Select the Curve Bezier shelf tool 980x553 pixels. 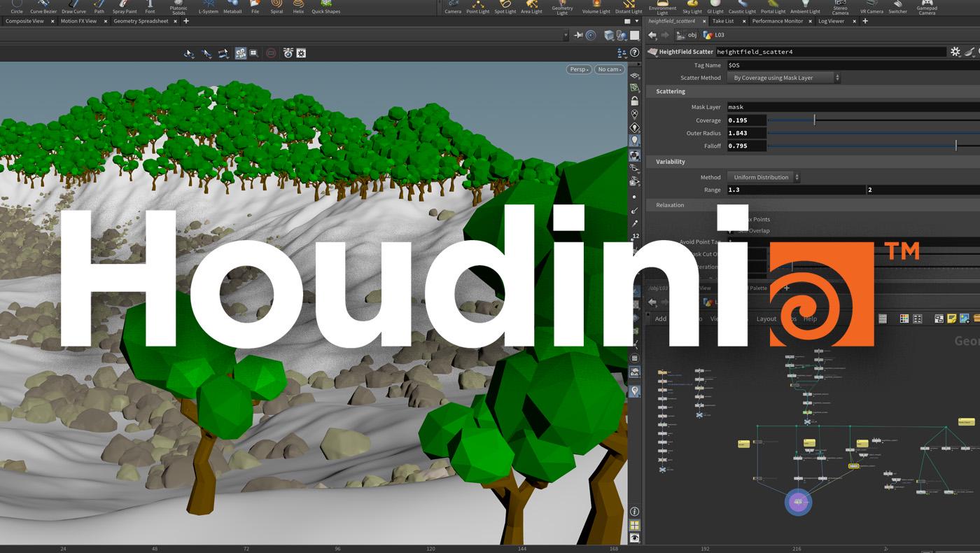[x=43, y=7]
